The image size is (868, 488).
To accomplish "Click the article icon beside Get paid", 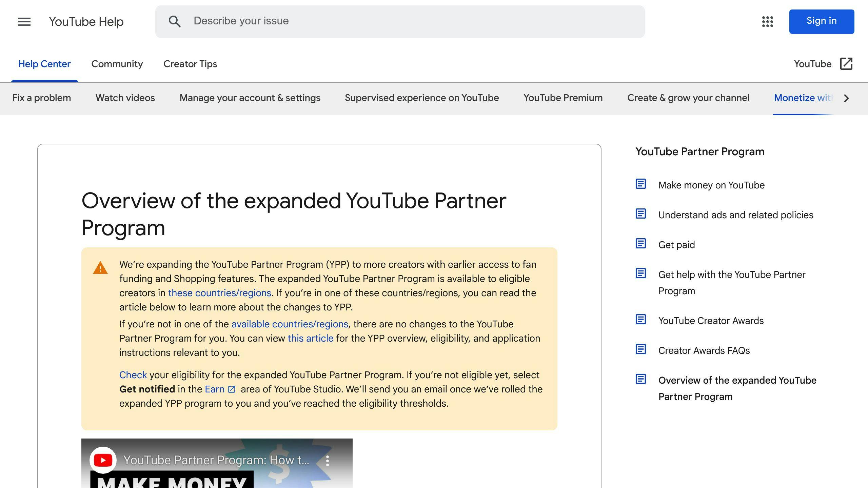I will pyautogui.click(x=640, y=244).
